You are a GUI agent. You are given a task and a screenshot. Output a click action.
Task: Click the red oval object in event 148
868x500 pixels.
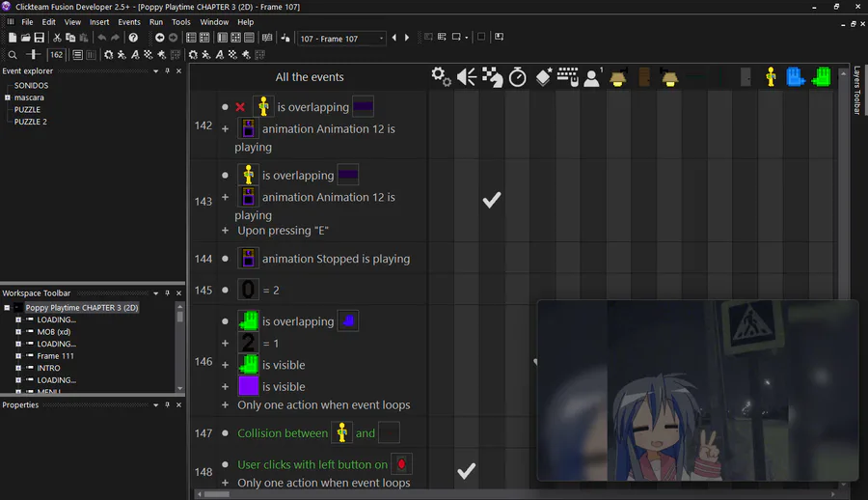(x=401, y=464)
